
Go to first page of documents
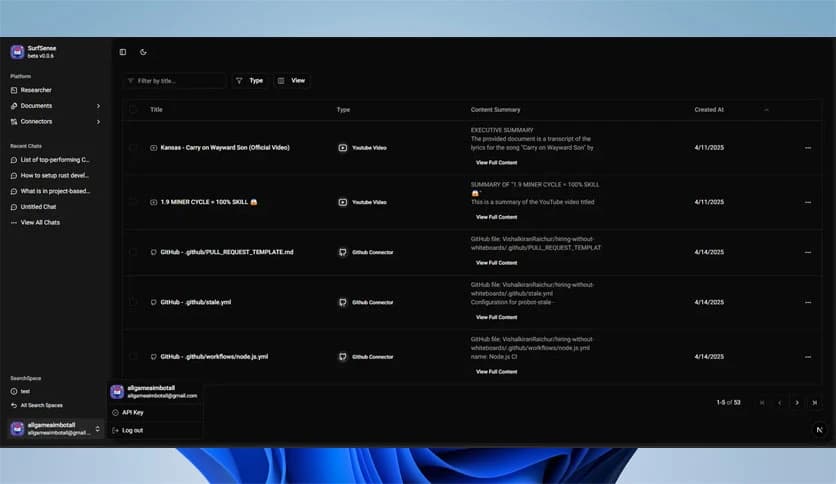coord(762,402)
